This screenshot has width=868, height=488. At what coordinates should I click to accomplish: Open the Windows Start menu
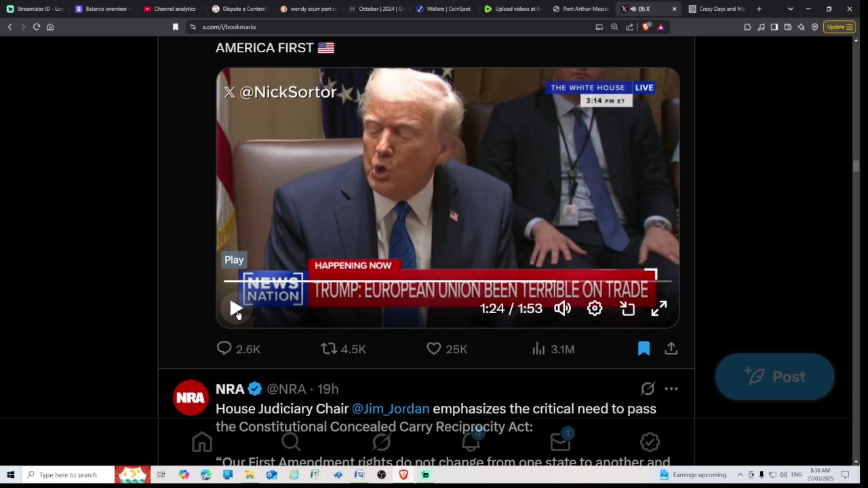point(10,474)
